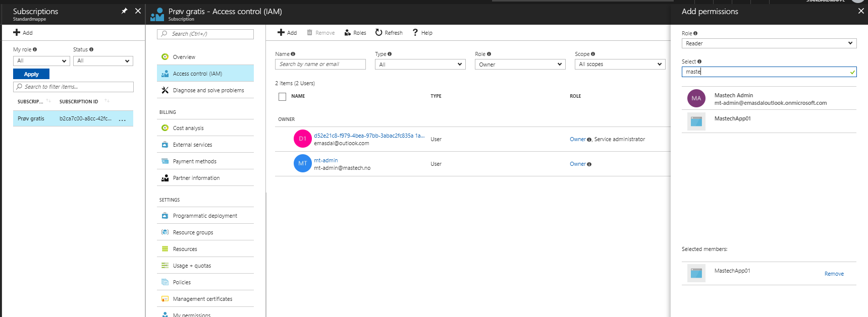Viewport: 868px width, 317px height.
Task: Expand the Reader role dropdown
Action: coord(769,43)
